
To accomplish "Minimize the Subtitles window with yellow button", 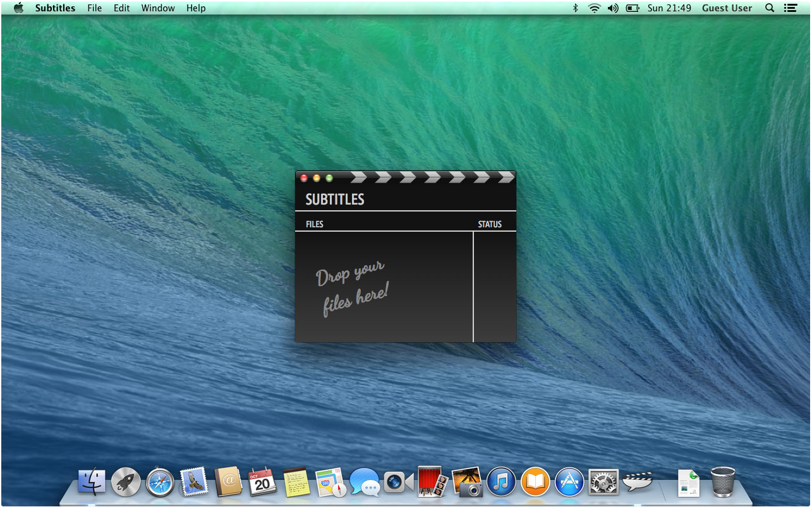I will tap(317, 178).
